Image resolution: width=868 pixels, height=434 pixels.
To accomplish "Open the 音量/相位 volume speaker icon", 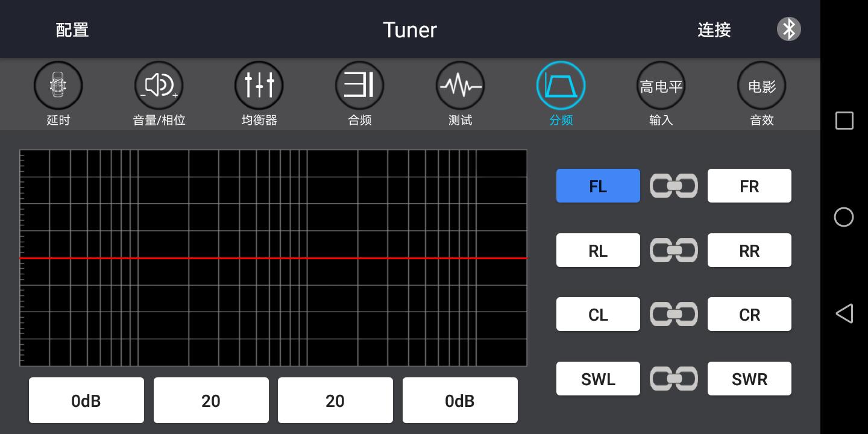I will [x=159, y=86].
